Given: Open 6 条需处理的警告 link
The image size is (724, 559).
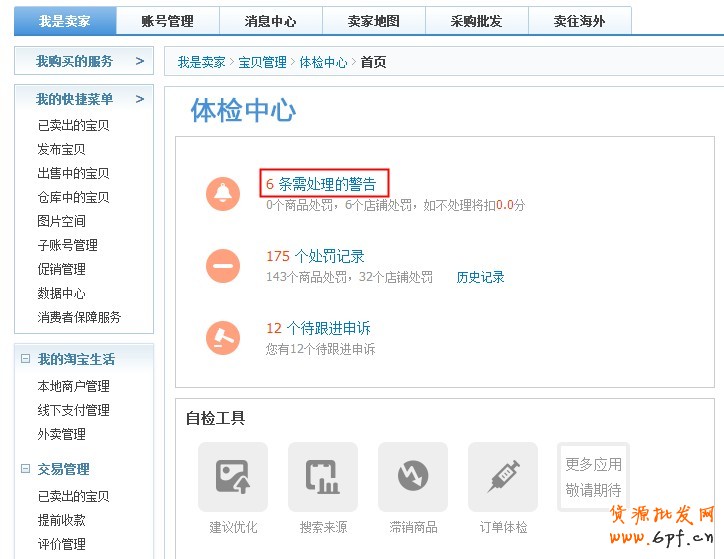Looking at the screenshot, I should tap(323, 184).
